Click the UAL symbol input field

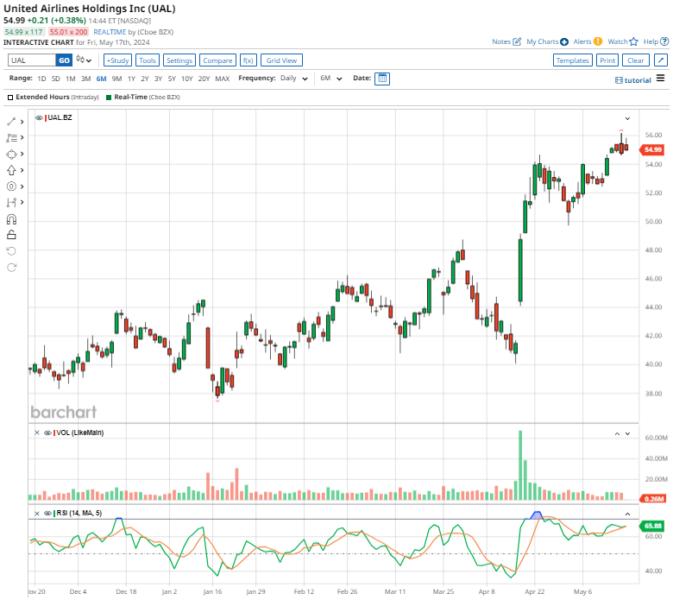(32, 60)
